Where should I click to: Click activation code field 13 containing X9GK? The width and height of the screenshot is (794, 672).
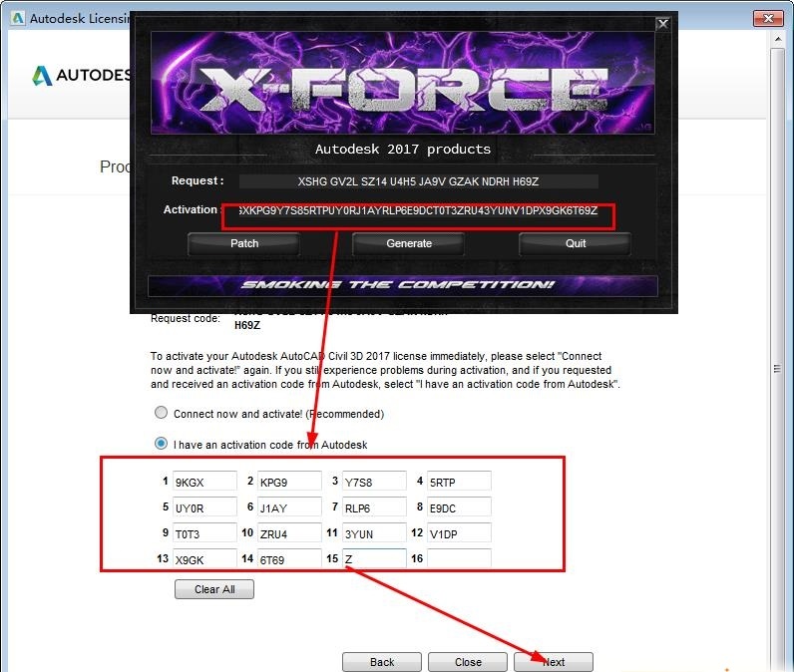(x=204, y=558)
